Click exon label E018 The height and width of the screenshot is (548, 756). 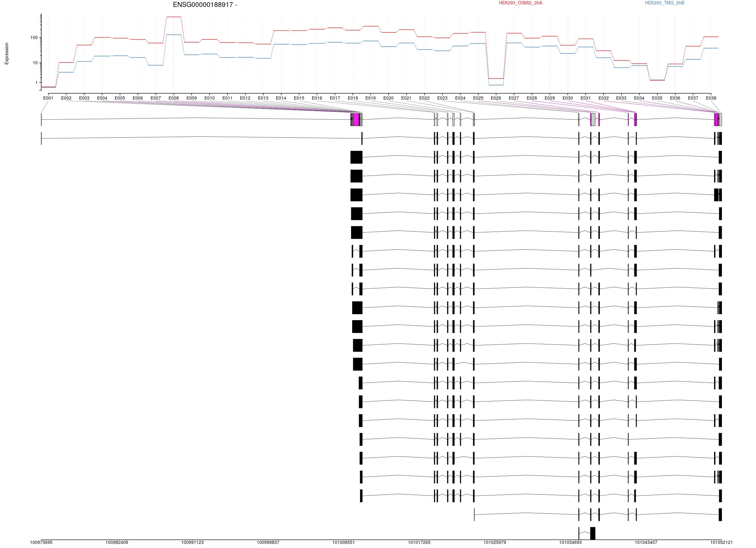click(x=353, y=98)
